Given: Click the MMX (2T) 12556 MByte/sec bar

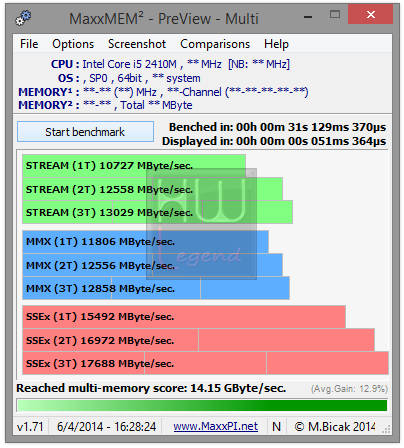Looking at the screenshot, I should tap(152, 265).
